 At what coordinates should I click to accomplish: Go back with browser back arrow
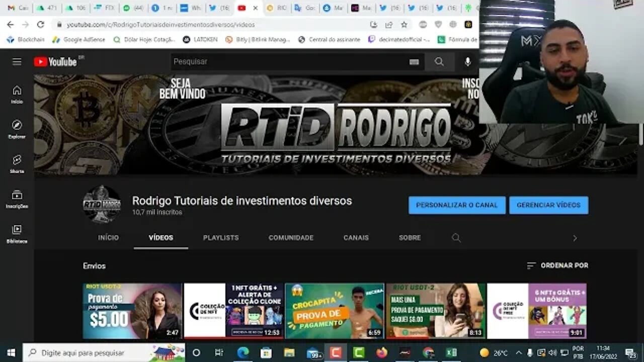click(x=11, y=24)
